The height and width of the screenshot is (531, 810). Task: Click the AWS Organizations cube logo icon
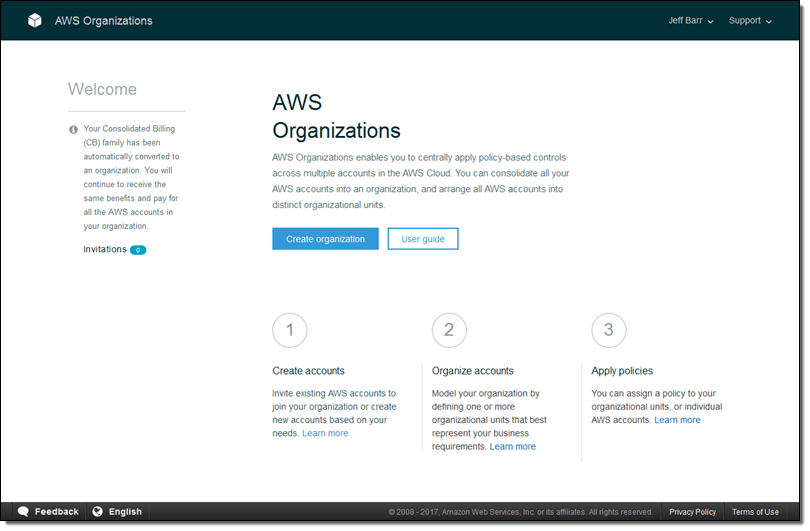[x=35, y=20]
